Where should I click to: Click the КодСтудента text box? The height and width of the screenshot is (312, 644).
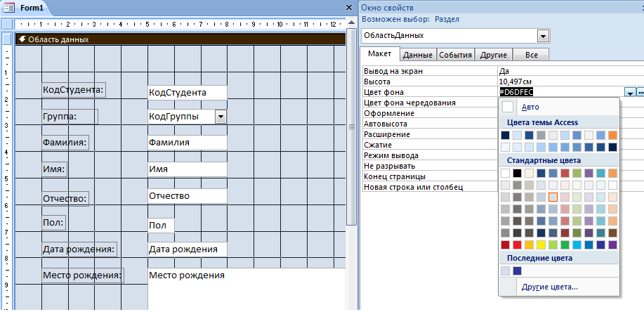(x=188, y=93)
